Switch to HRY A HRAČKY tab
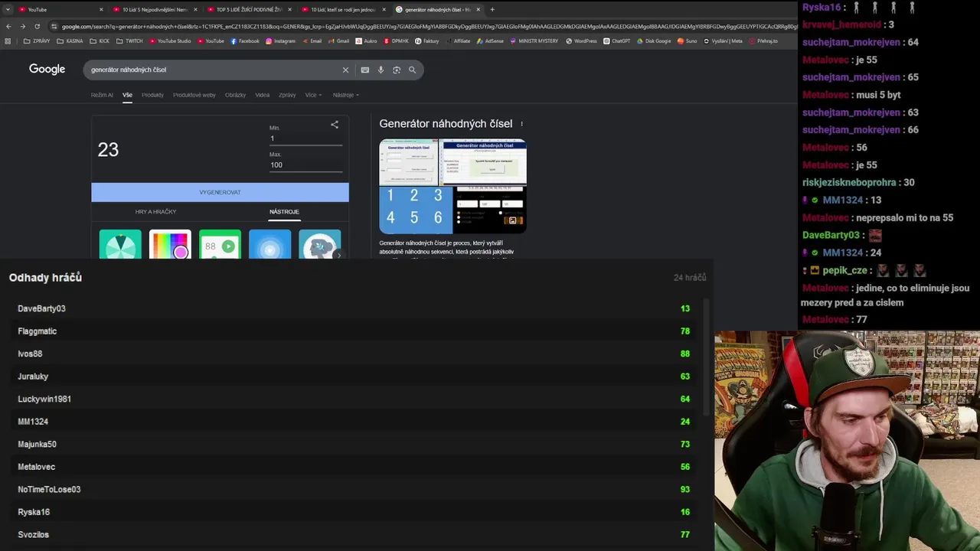The width and height of the screenshot is (980, 551). pyautogui.click(x=155, y=212)
